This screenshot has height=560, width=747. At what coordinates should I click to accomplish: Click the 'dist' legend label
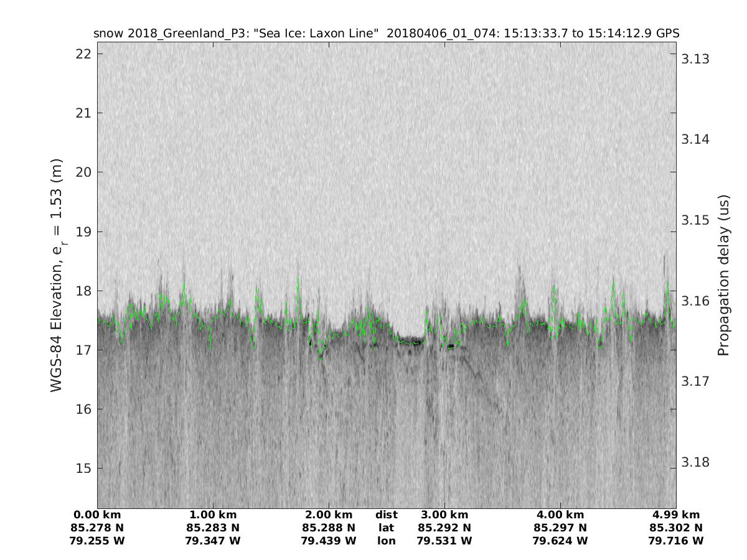coord(387,515)
